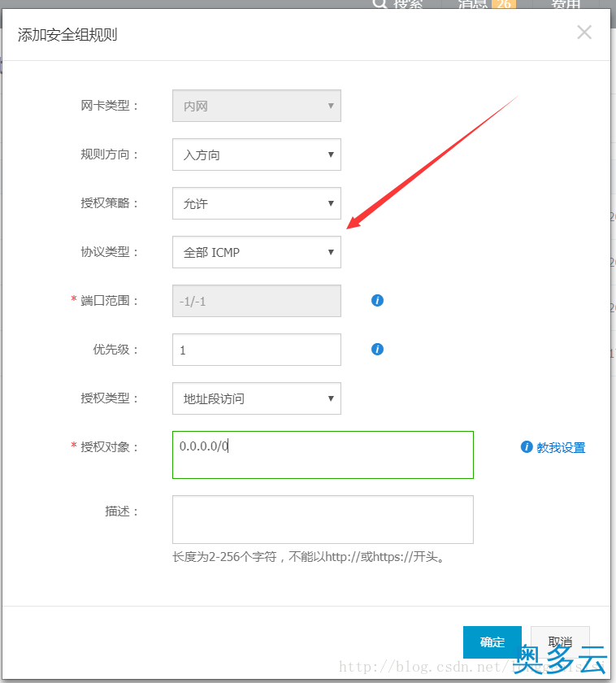Open 费用 menu in background header
Screen dimensions: 616x683
(x=565, y=4)
